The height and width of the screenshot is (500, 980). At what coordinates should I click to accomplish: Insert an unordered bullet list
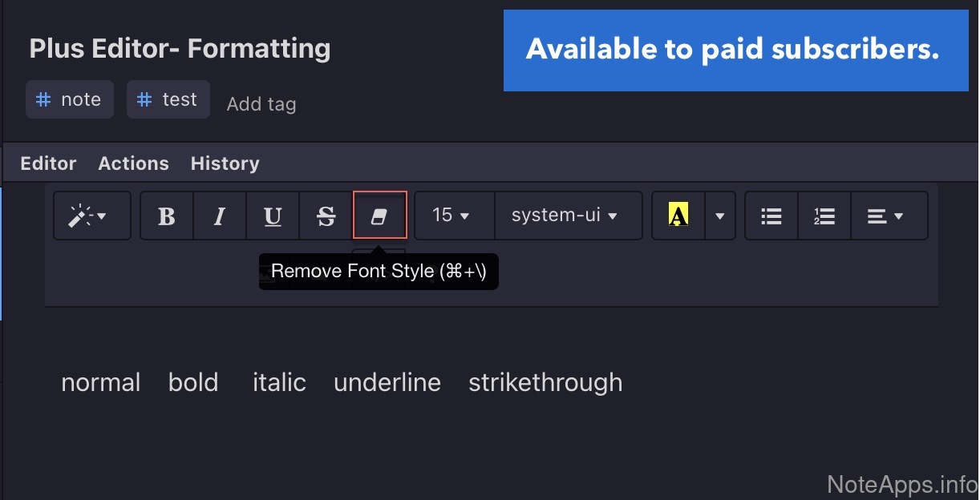771,216
